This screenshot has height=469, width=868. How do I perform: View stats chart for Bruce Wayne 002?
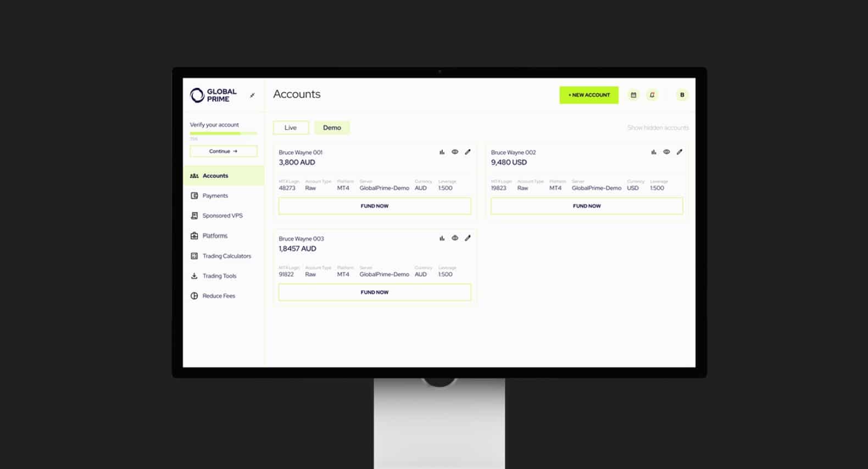(654, 152)
